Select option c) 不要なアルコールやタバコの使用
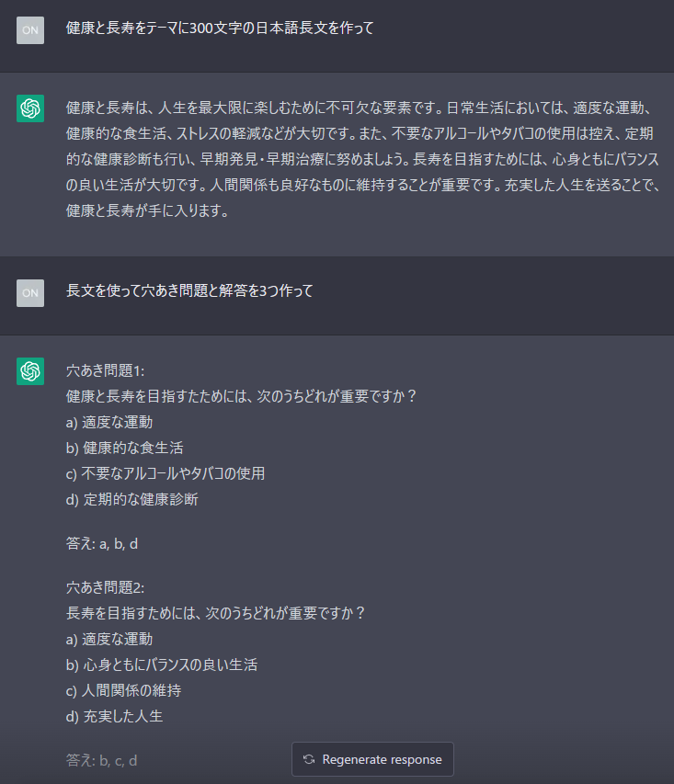674x784 pixels. click(x=166, y=473)
